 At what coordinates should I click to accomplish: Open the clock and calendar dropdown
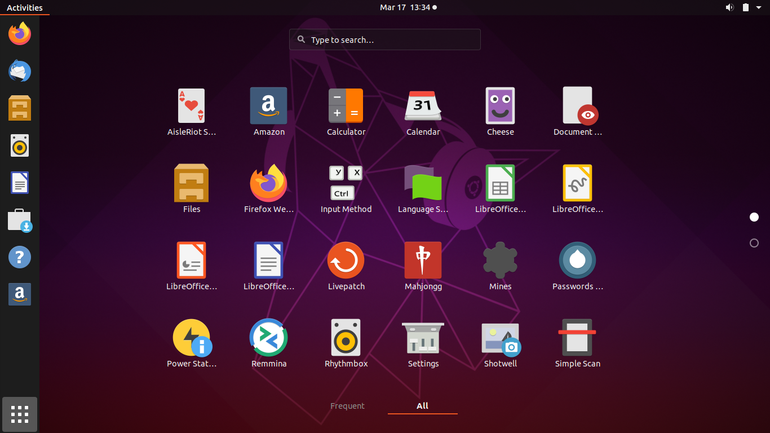(408, 7)
